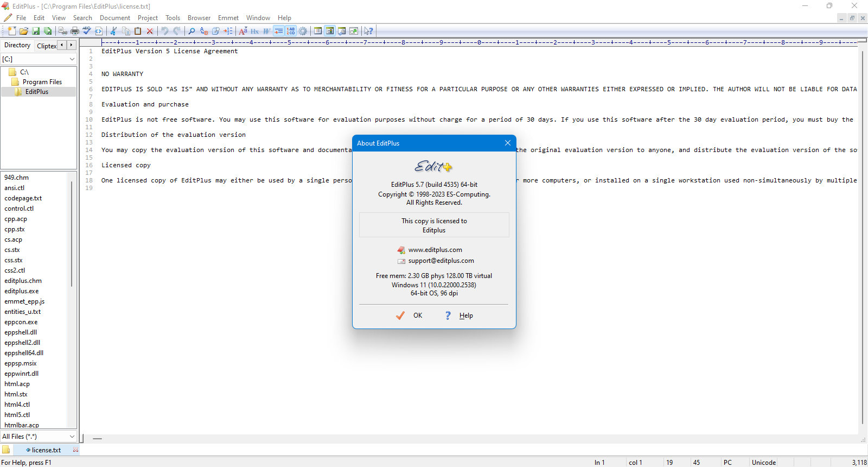Run the ABC spell check tool
Image resolution: width=868 pixels, height=467 pixels.
(87, 31)
